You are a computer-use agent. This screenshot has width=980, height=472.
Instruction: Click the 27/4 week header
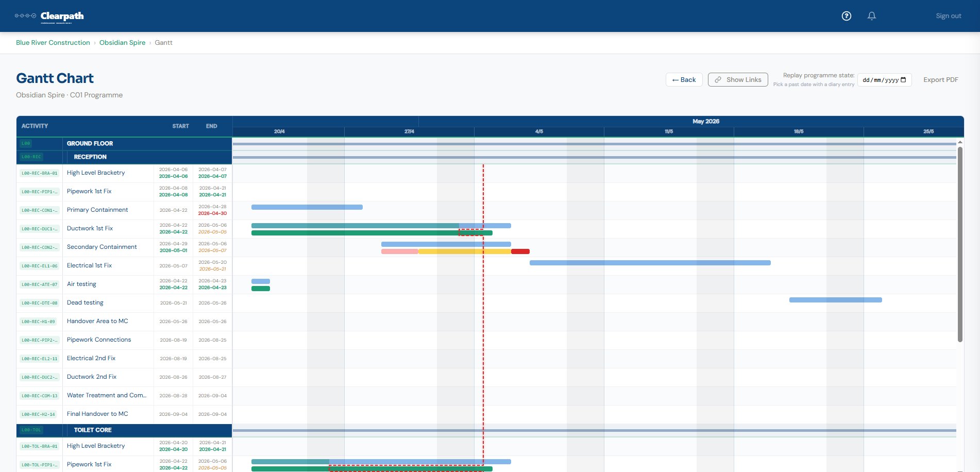[x=409, y=131]
